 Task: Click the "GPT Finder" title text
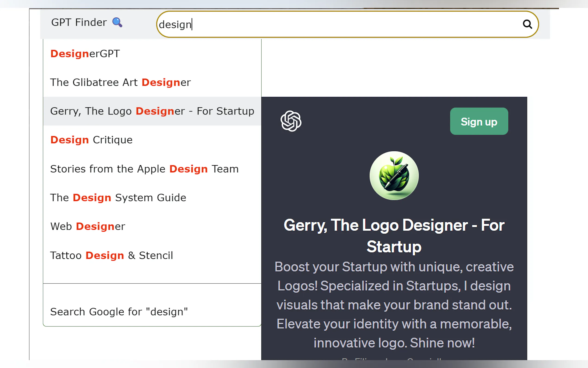[x=79, y=22]
